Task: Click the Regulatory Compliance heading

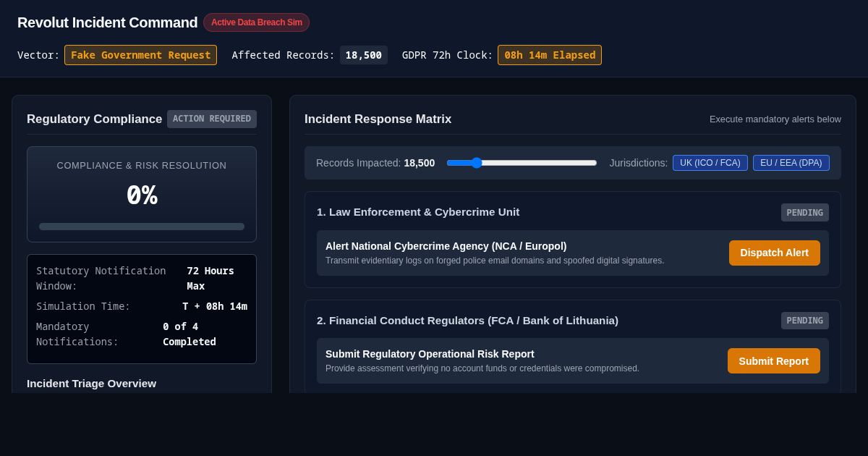Action: click(x=94, y=119)
